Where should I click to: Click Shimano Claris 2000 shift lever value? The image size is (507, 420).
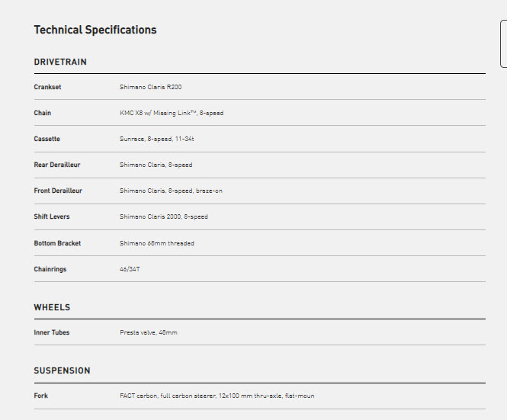point(164,216)
